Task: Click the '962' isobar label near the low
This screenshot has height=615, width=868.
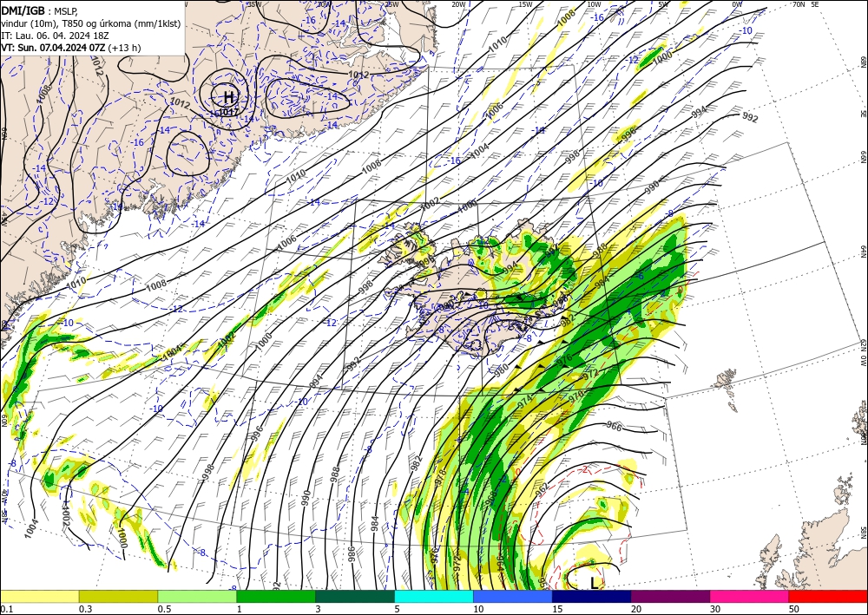Action: (x=542, y=489)
